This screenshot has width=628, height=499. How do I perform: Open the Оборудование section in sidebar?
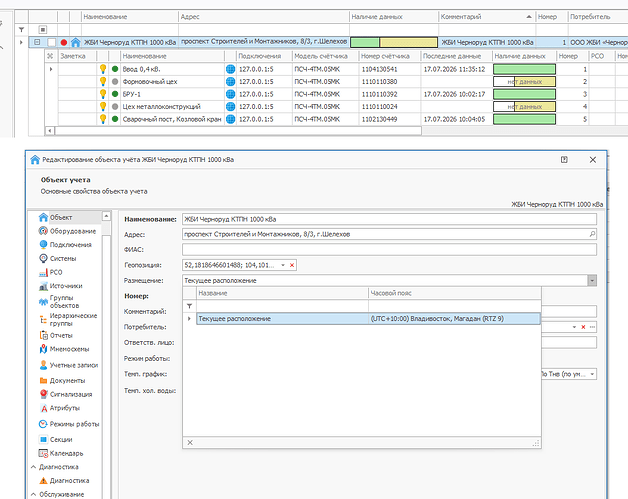pyautogui.click(x=68, y=231)
